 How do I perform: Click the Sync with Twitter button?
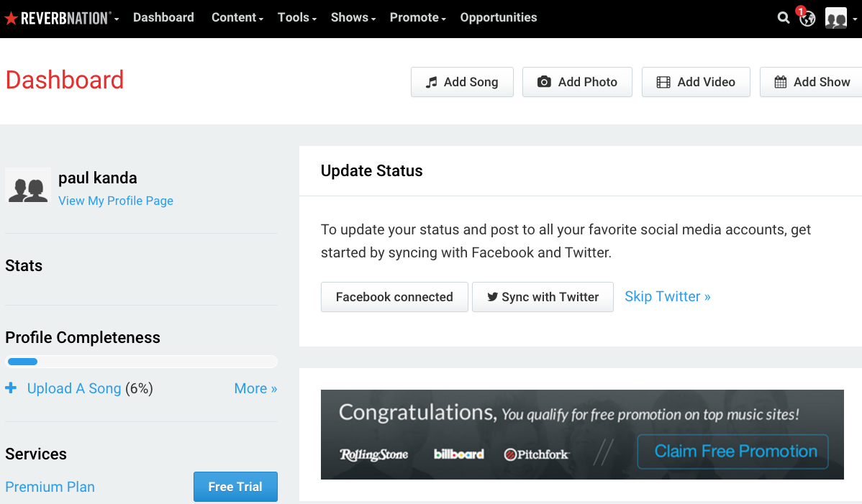[543, 297]
